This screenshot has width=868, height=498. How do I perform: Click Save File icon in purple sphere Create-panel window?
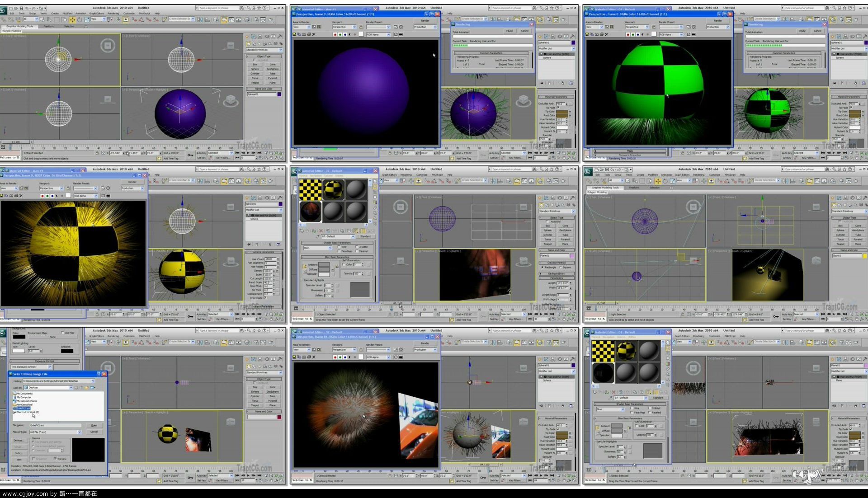tap(22, 8)
